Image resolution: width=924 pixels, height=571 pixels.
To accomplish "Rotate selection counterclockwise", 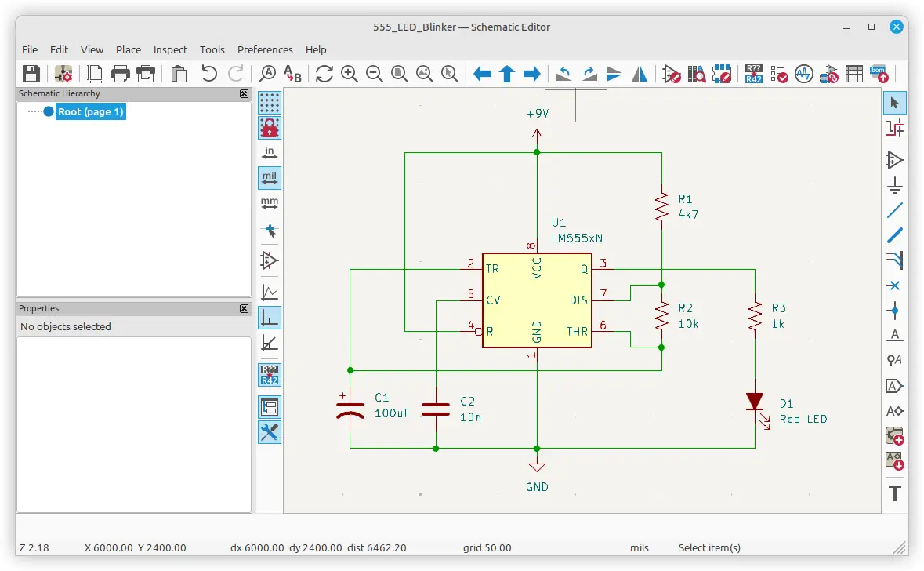I will point(564,74).
